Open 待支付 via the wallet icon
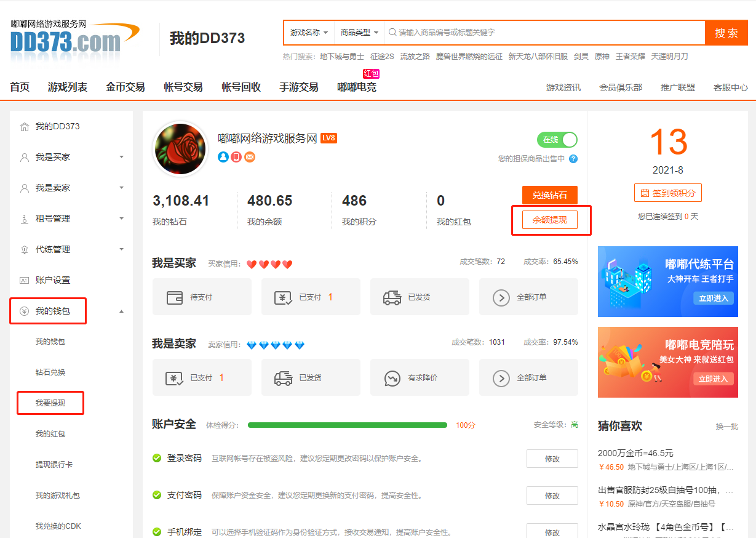Image resolution: width=756 pixels, height=538 pixels. pos(175,297)
